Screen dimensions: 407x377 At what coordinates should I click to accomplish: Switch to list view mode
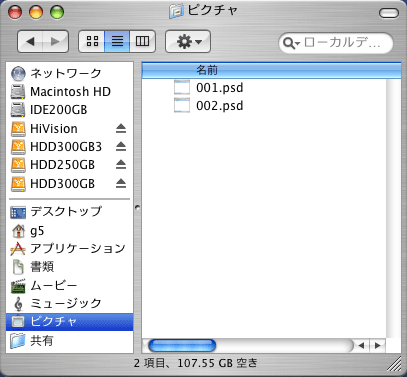(x=117, y=41)
